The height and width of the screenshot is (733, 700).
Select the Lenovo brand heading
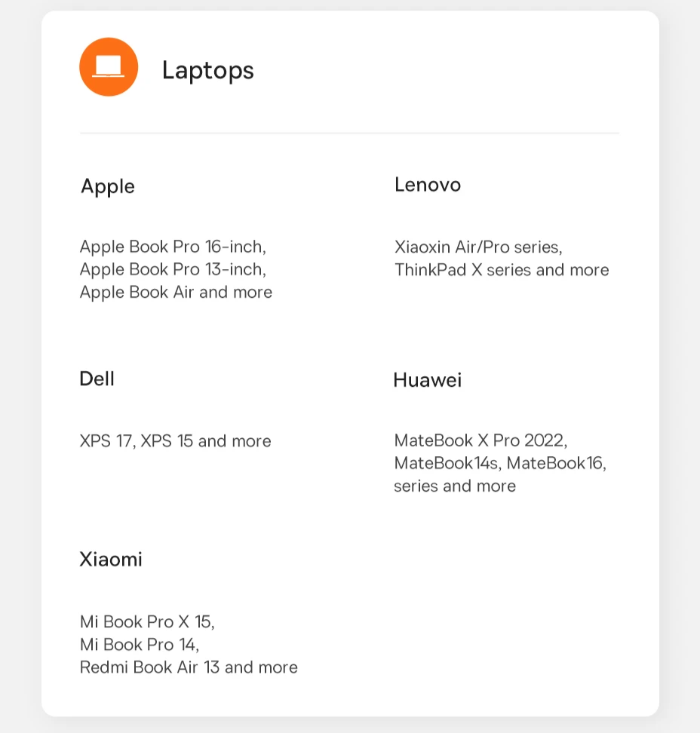[428, 185]
